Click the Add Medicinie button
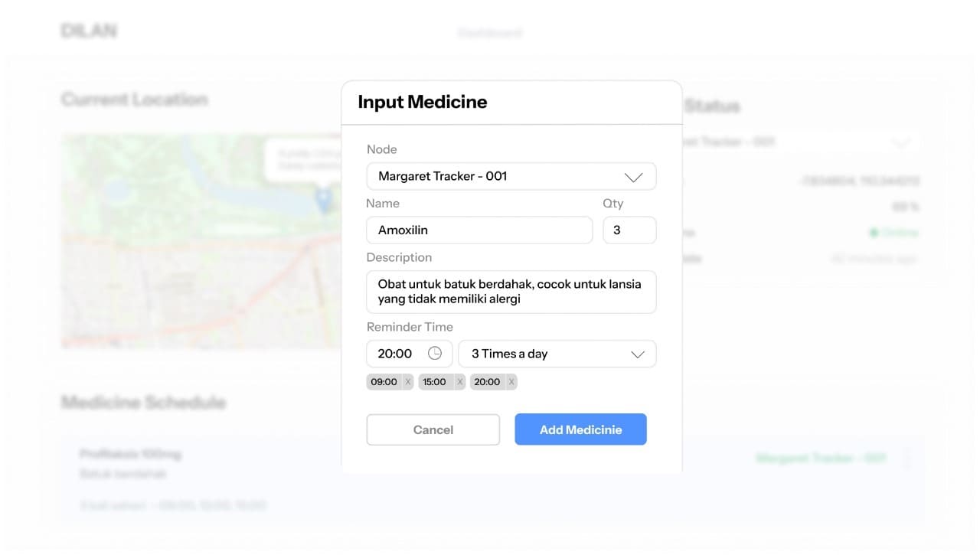The width and height of the screenshot is (980, 555). click(x=580, y=429)
